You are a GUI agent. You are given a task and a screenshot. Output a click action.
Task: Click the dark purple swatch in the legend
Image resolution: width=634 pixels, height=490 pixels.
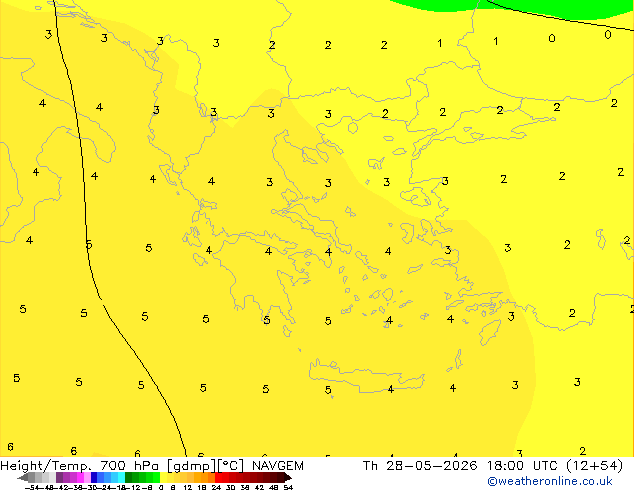(59, 477)
